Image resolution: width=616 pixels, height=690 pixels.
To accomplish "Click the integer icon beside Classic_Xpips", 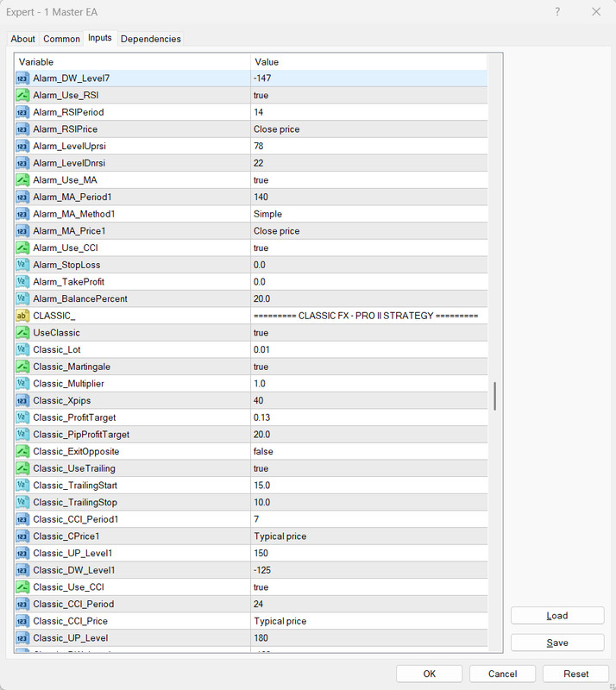I will tap(22, 400).
